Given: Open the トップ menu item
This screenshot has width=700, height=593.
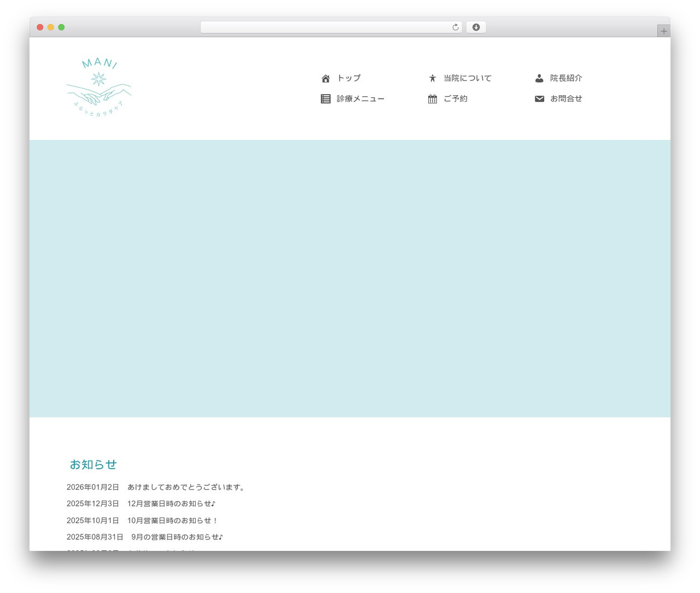Looking at the screenshot, I should click(349, 78).
